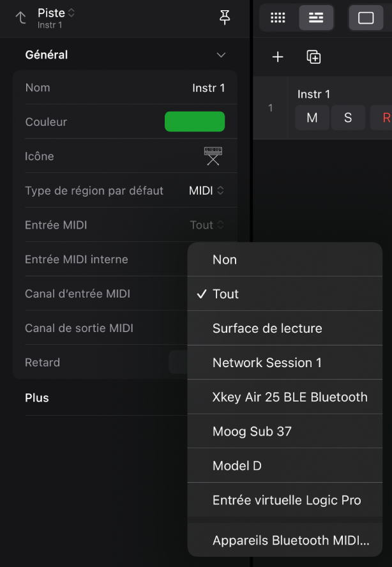
Task: Click the back arrow beside Piste
Action: tap(20, 18)
